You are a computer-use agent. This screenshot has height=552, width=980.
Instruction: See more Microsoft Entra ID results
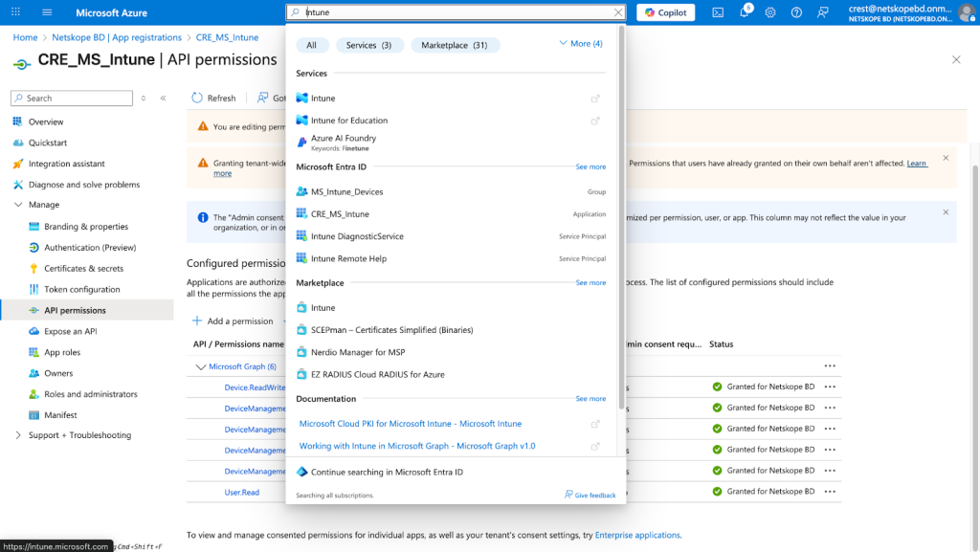click(590, 166)
